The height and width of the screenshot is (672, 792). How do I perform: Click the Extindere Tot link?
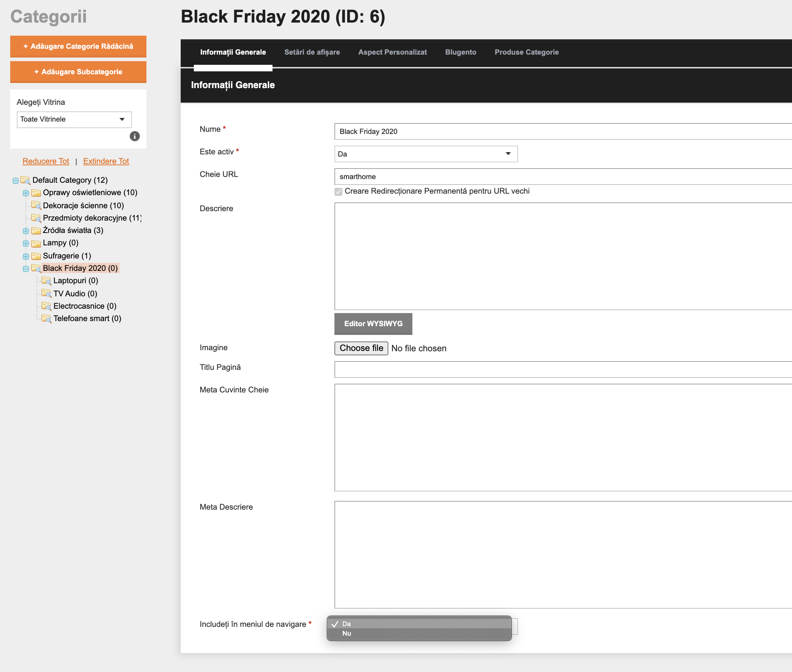pyautogui.click(x=106, y=161)
